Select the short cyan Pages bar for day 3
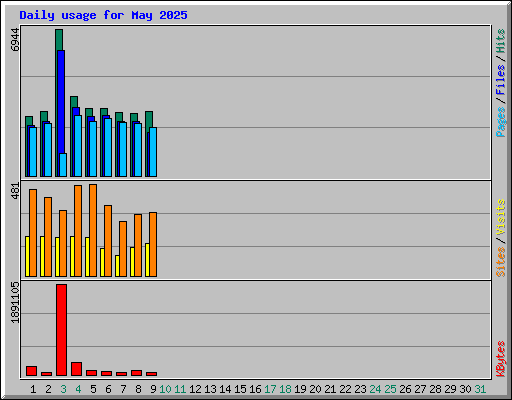Image resolution: width=512 pixels, height=400 pixels. pyautogui.click(x=63, y=165)
